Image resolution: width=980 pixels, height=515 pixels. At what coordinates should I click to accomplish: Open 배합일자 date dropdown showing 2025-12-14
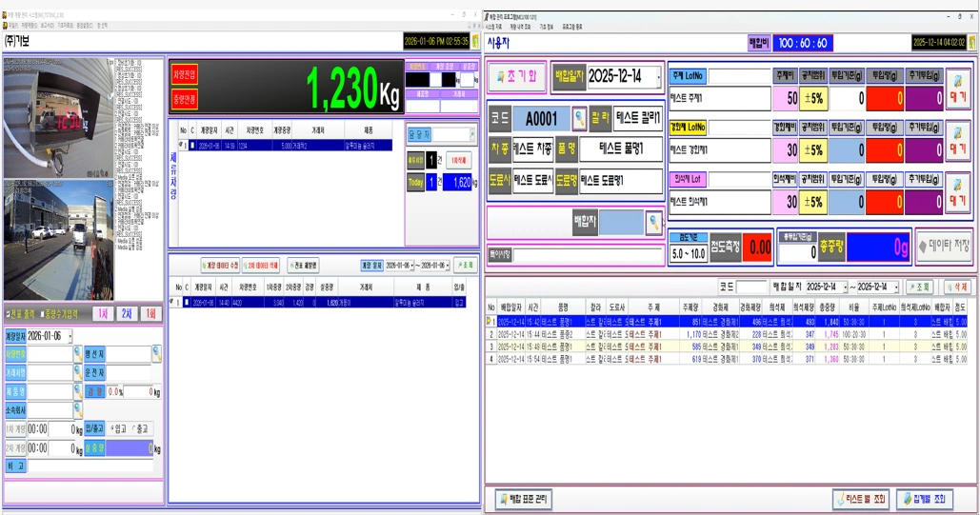(657, 77)
